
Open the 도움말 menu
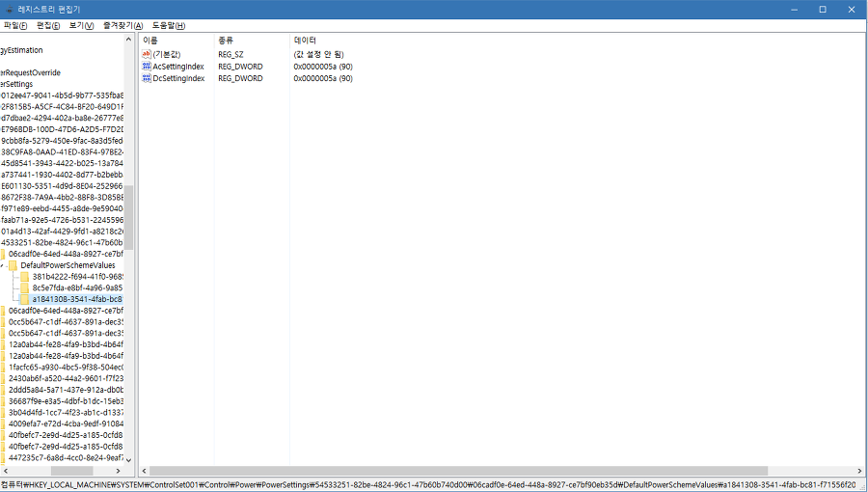coord(169,25)
